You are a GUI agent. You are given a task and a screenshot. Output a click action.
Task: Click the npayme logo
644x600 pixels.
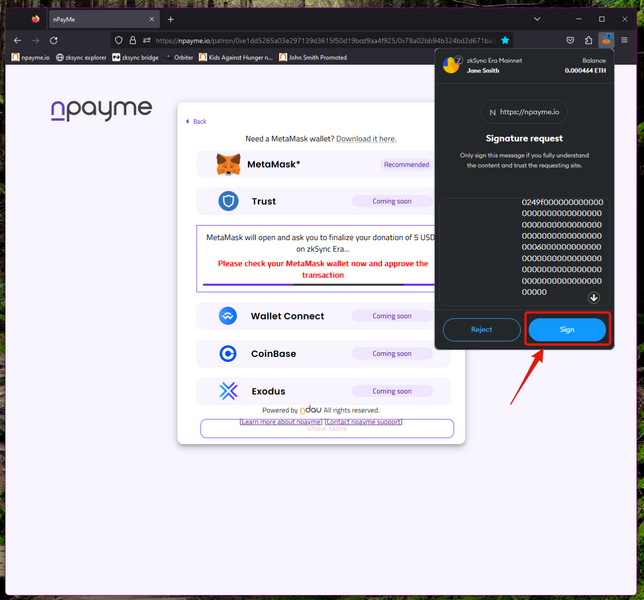[x=101, y=110]
